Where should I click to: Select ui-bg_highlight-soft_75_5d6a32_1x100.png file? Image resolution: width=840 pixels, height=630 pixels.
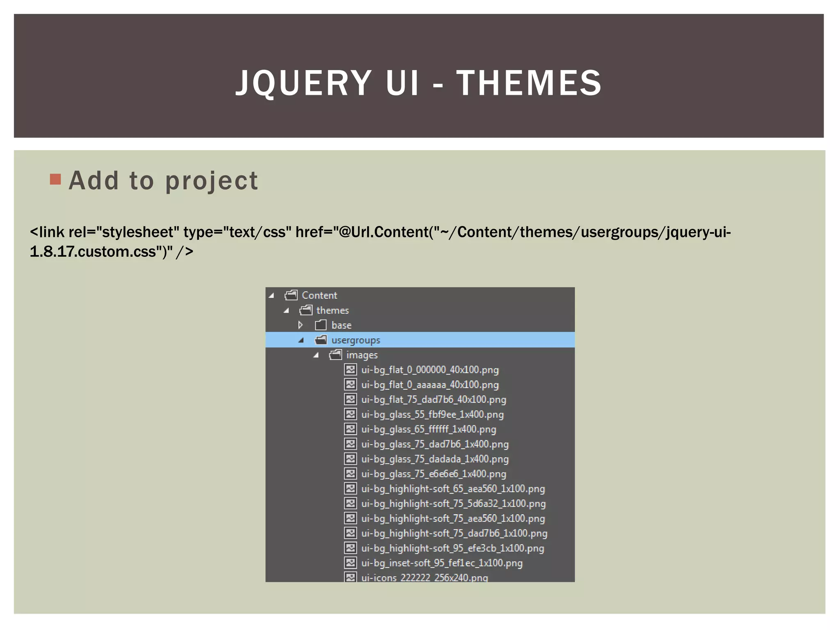click(453, 504)
